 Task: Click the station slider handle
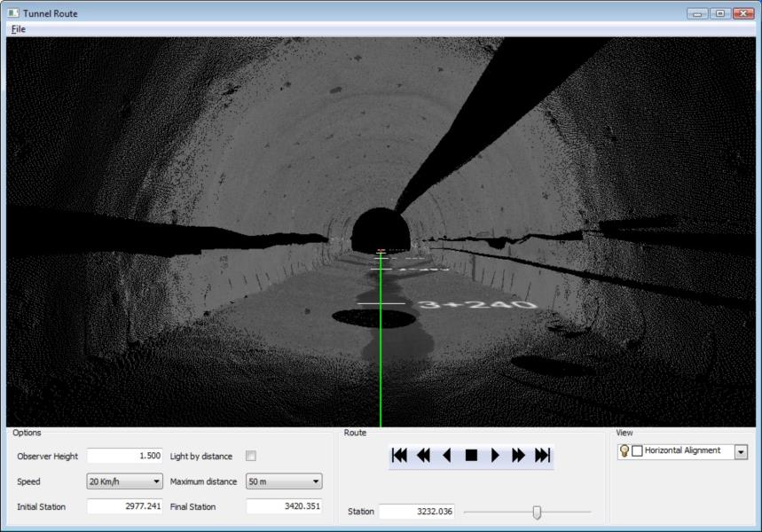coord(537,512)
